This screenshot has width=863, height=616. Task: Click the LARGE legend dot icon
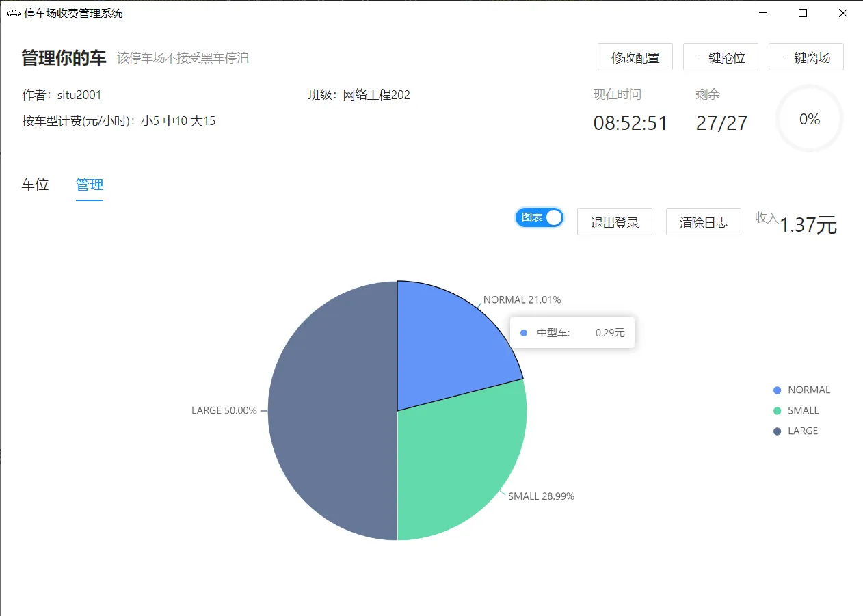(779, 431)
